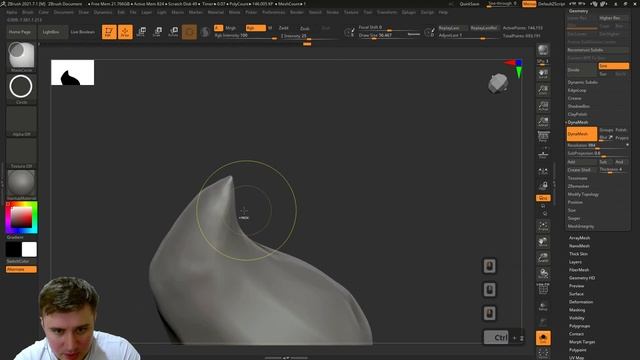Open the Brush menu
The image size is (640, 360).
coord(28,12)
